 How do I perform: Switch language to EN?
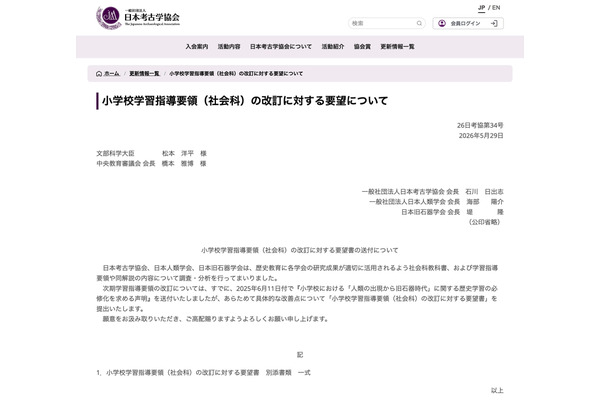click(496, 8)
